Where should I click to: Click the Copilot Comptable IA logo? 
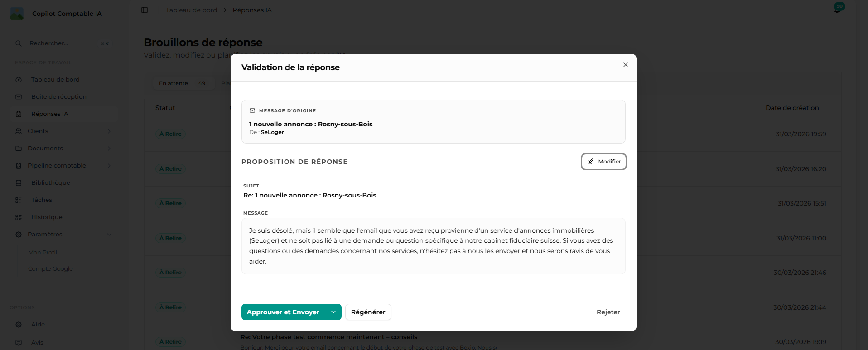(x=17, y=14)
